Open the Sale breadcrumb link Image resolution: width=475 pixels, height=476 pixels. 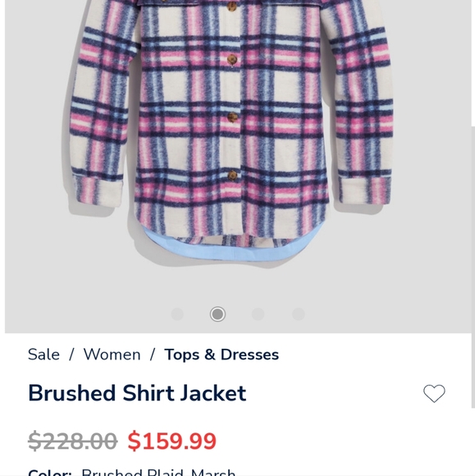43,355
